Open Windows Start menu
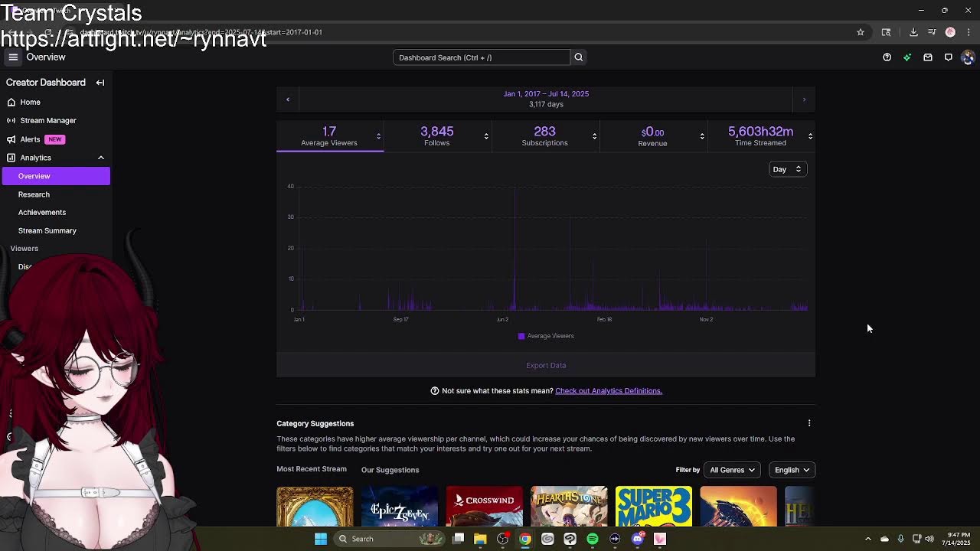The image size is (980, 551). click(x=321, y=539)
